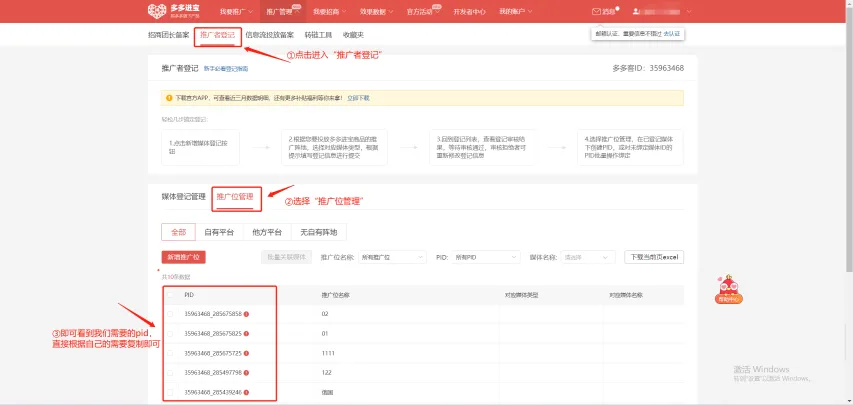
Task: Check the box for PID 35963468_285439246
Action: [x=170, y=392]
